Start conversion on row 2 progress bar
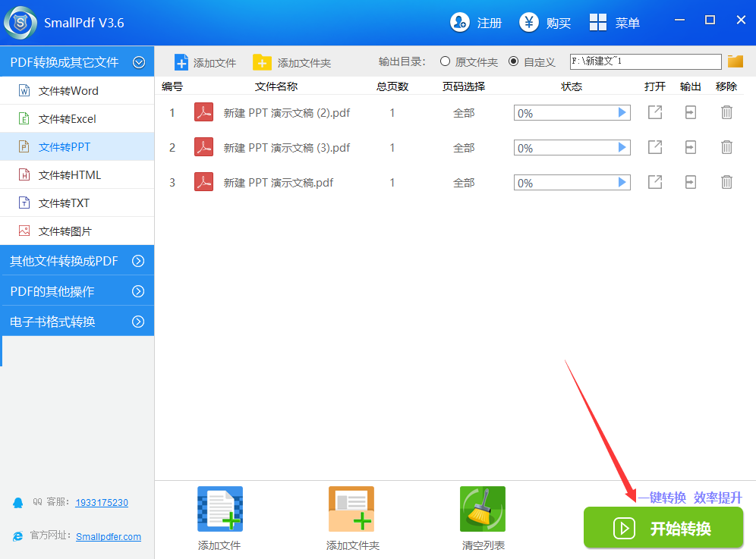The height and width of the screenshot is (559, 756). (622, 147)
